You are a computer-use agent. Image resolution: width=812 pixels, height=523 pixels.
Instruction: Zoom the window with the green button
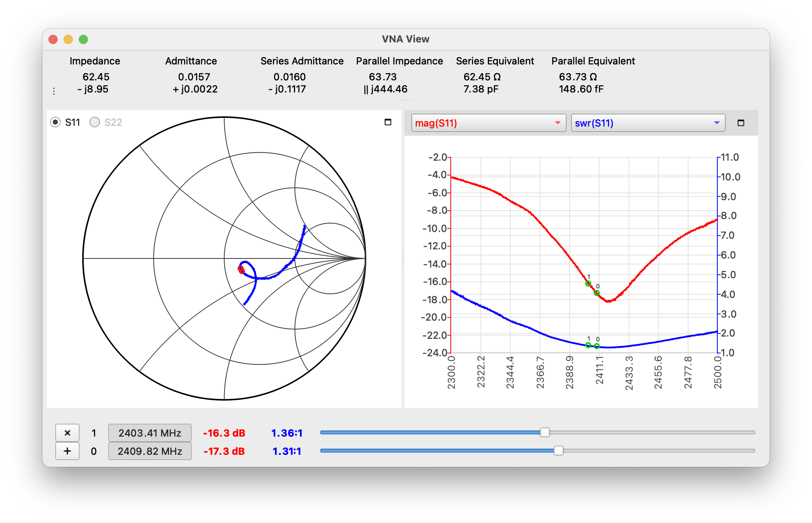(x=83, y=39)
